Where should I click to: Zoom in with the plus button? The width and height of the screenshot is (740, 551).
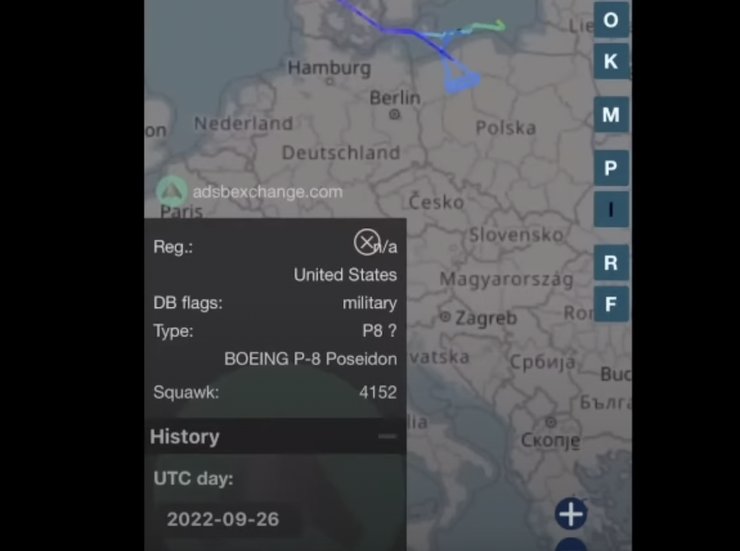pyautogui.click(x=571, y=514)
